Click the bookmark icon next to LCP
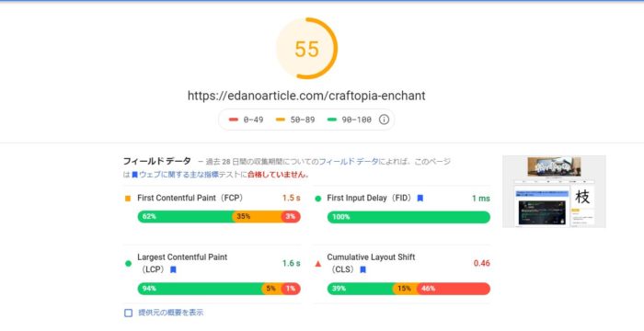The width and height of the screenshot is (644, 331). coord(173,269)
